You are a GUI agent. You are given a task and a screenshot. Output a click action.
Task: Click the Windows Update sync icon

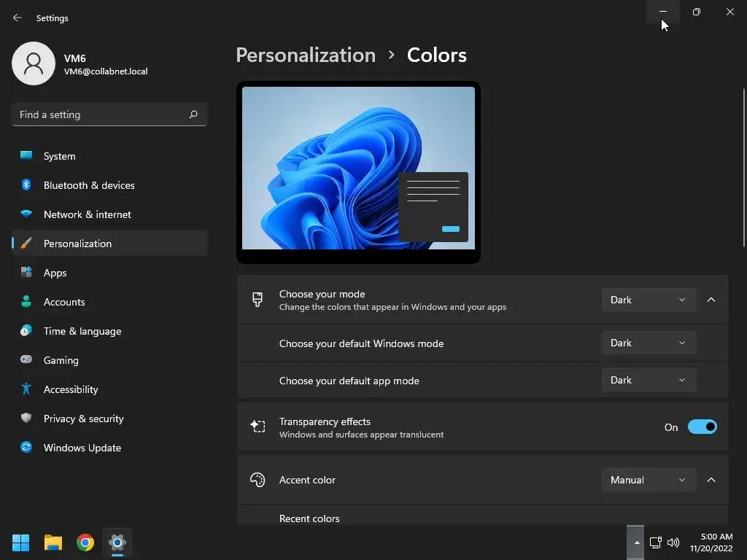point(26,447)
